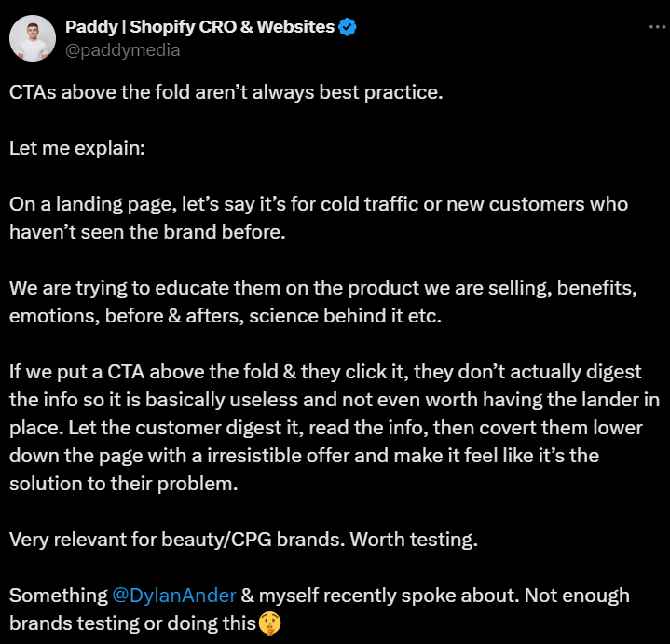Click the 'the info so it is basically useless' line
670x644 pixels.
(335, 400)
